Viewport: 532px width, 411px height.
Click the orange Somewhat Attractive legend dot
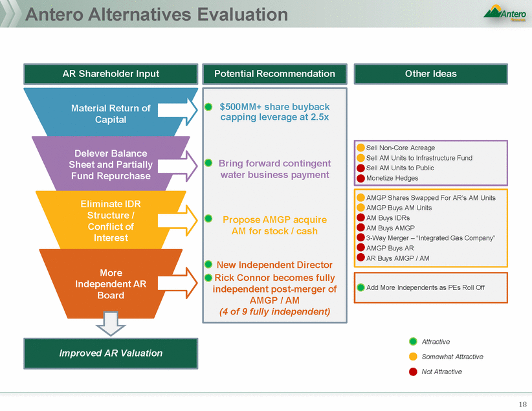click(x=412, y=357)
